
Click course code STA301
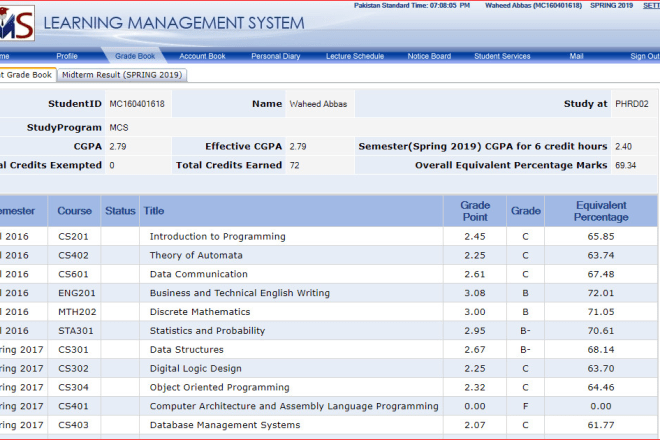coord(75,331)
